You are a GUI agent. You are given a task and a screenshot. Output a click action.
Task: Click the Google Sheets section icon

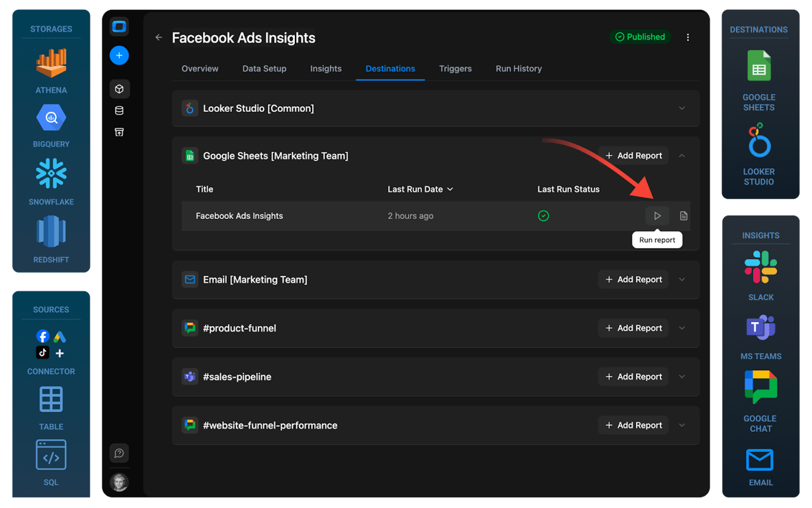[190, 155]
